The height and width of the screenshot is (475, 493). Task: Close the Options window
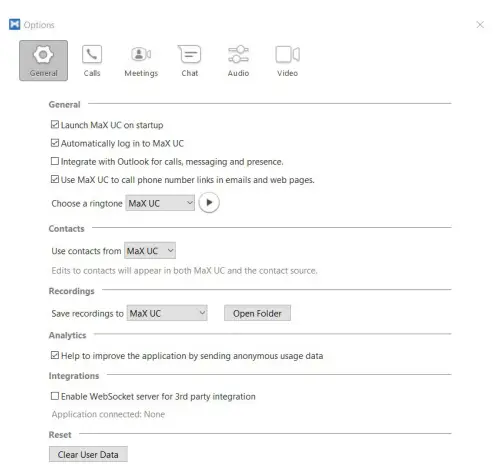[480, 25]
